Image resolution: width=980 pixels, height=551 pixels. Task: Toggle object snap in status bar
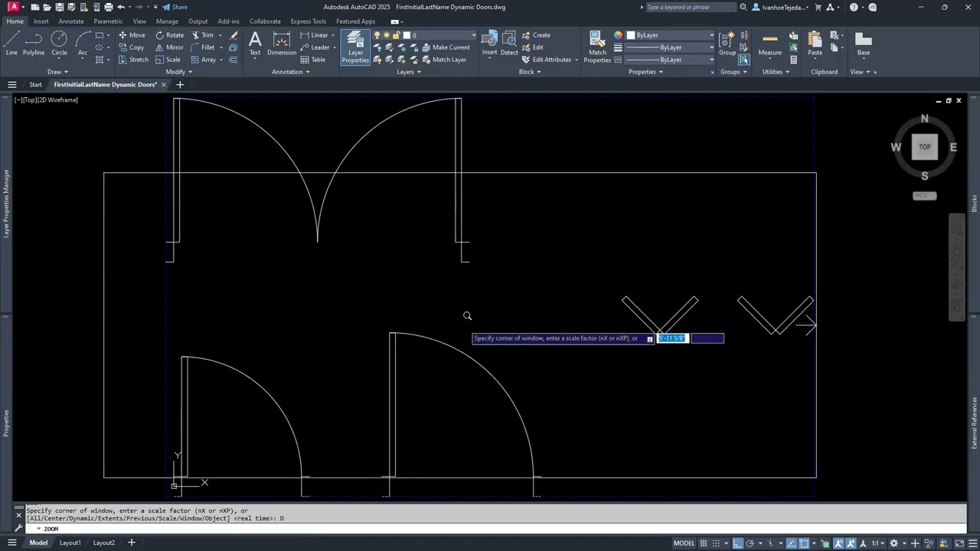[804, 543]
